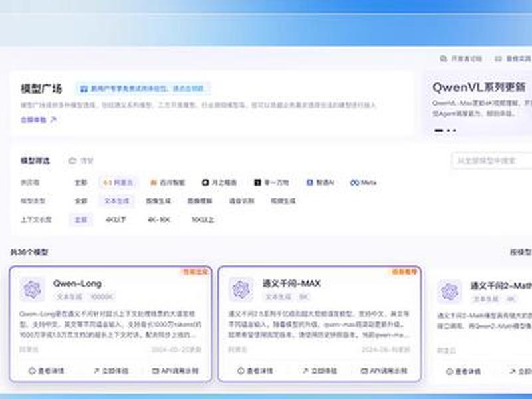
Task: Click the info icon beside 查看详情 on Qwen-Long card
Action: pyautogui.click(x=32, y=371)
